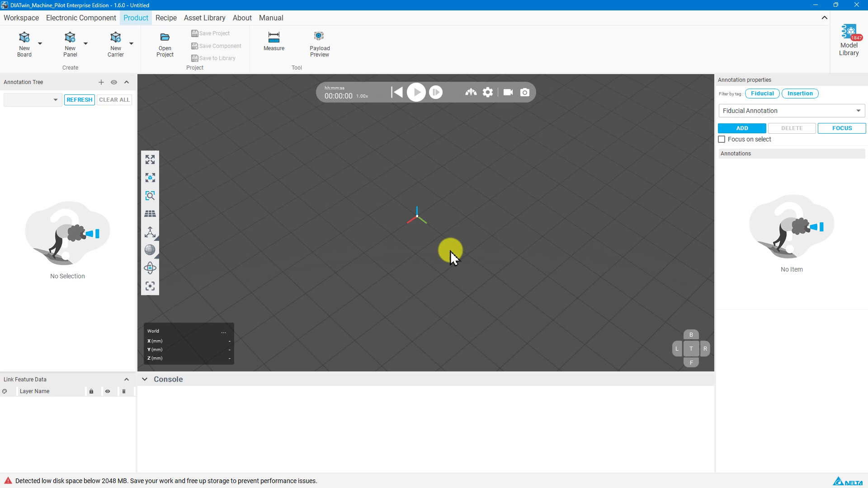868x488 pixels.
Task: Click the fit-to-screen expand arrows viewport tool
Action: (150, 160)
